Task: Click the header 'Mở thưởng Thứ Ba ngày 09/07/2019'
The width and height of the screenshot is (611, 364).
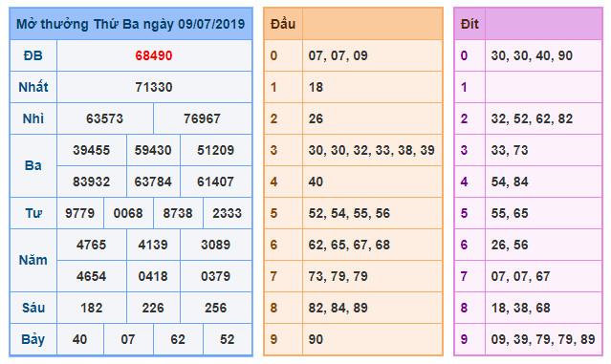Action: (x=131, y=24)
